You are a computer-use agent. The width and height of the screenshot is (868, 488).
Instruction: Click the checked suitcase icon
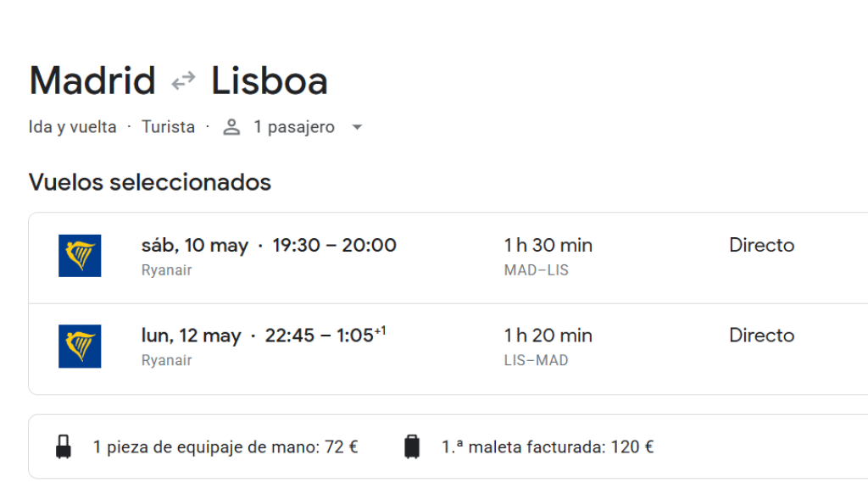(412, 446)
